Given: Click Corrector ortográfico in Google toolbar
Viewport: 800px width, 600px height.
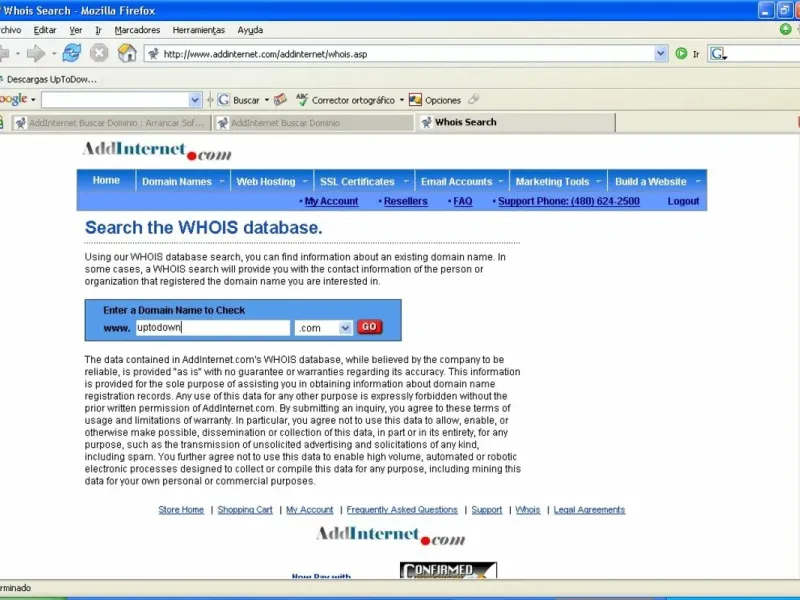Looking at the screenshot, I should (353, 101).
